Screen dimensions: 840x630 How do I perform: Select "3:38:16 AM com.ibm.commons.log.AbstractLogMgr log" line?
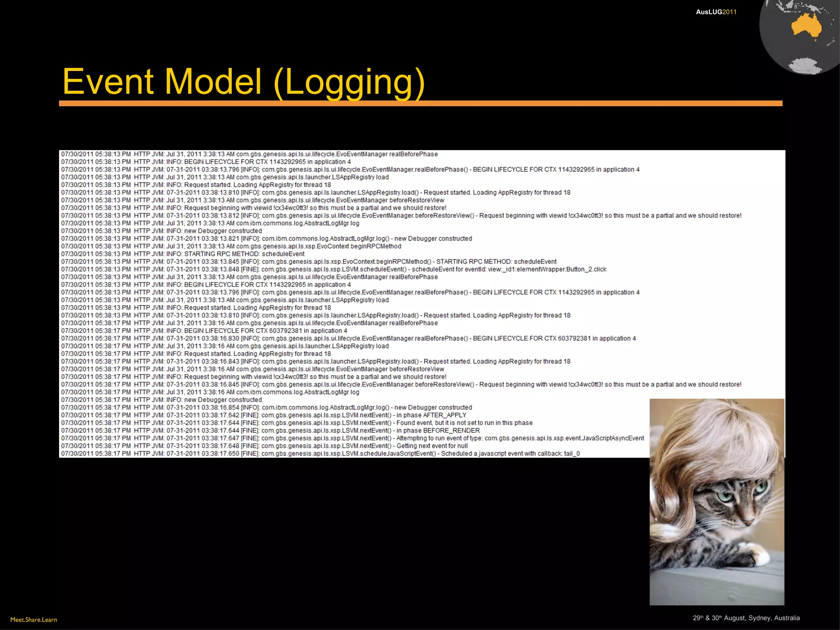pyautogui.click(x=210, y=393)
